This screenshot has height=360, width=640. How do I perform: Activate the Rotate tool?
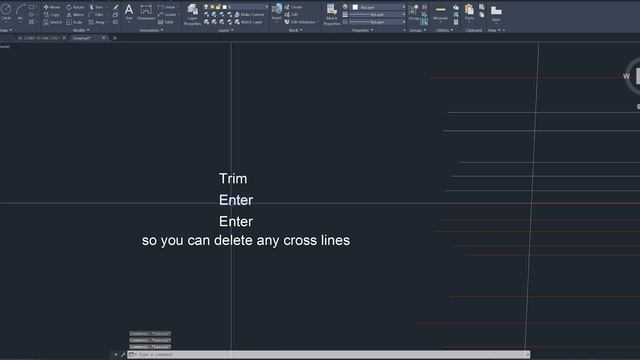click(x=76, y=7)
